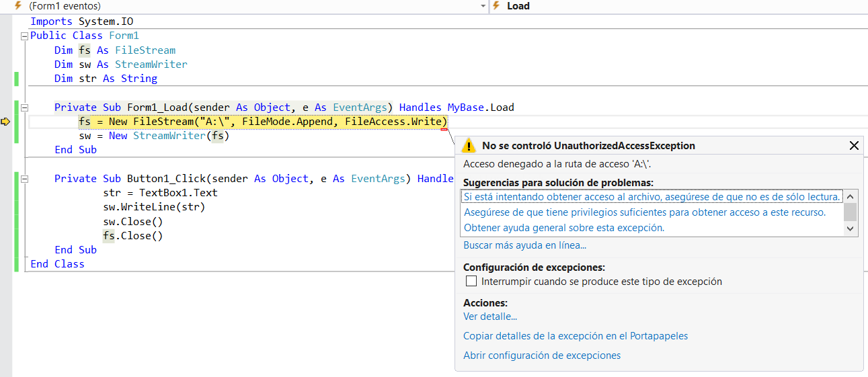868x377 pixels.
Task: Click 'MyBase.Load' in the Handles clause
Action: click(x=481, y=108)
